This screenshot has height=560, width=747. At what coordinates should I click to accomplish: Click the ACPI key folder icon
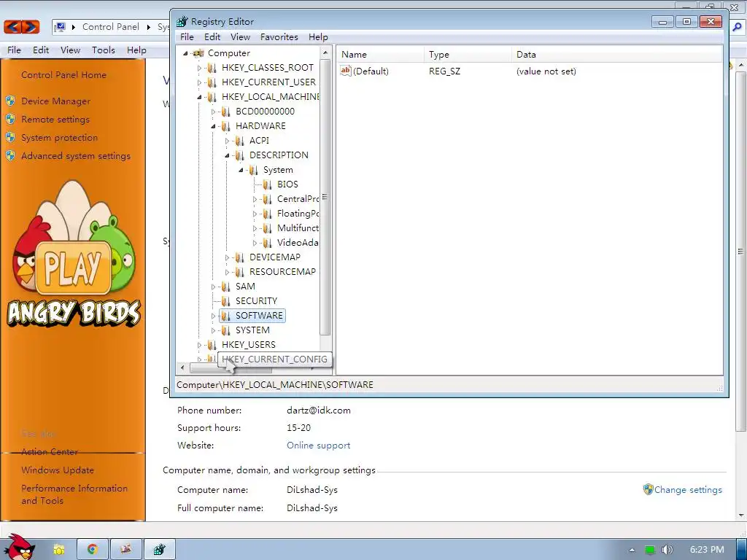point(239,141)
